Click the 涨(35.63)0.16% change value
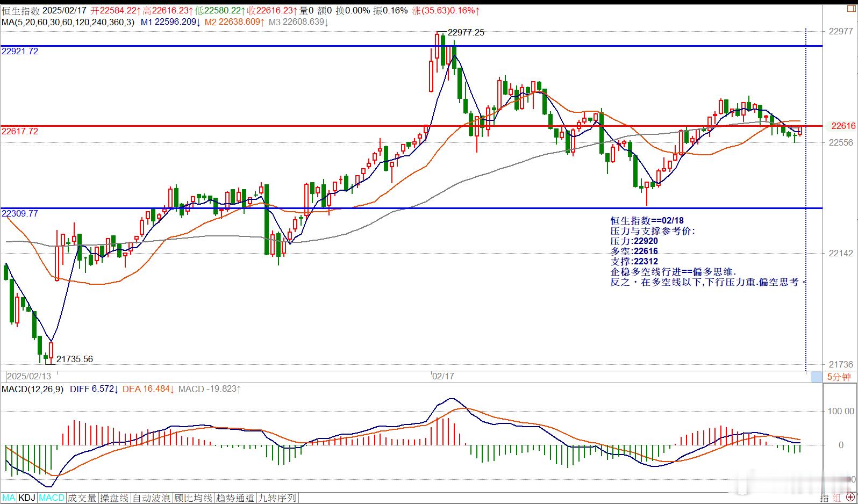 (x=446, y=10)
